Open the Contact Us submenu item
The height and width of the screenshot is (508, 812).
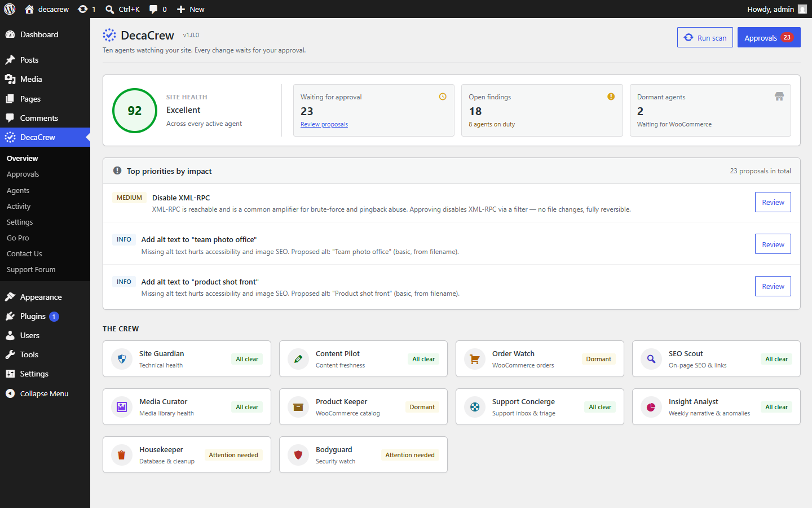[45, 254]
